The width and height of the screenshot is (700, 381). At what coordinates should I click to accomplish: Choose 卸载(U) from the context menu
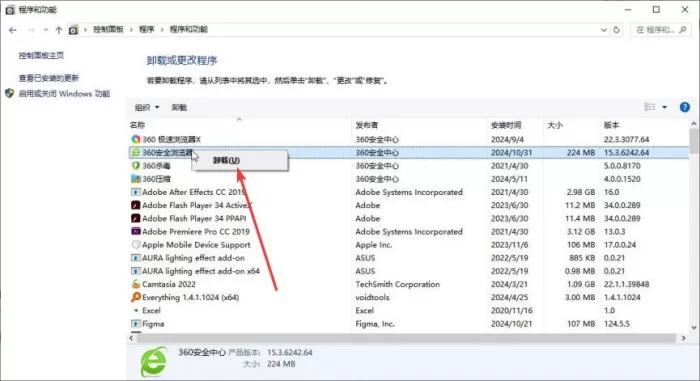pos(240,160)
